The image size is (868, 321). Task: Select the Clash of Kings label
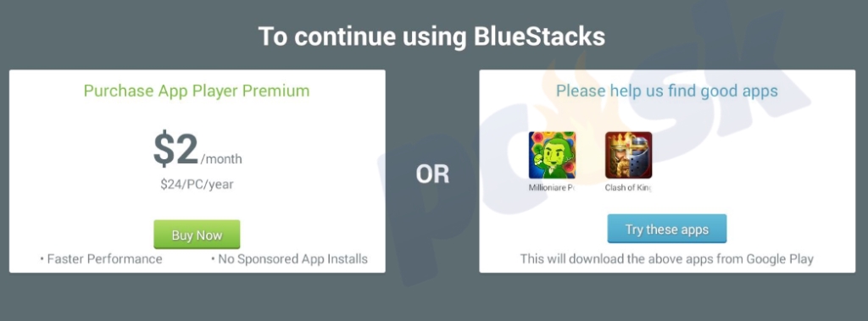coord(628,188)
